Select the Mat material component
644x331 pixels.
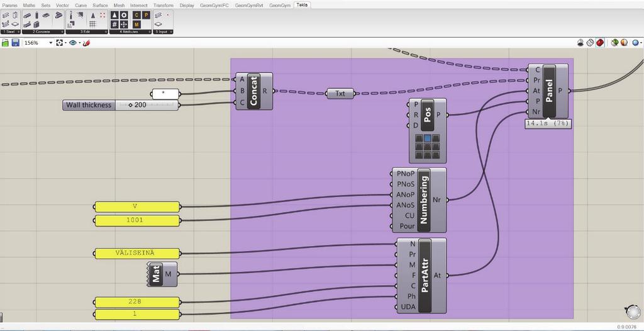[x=162, y=274]
